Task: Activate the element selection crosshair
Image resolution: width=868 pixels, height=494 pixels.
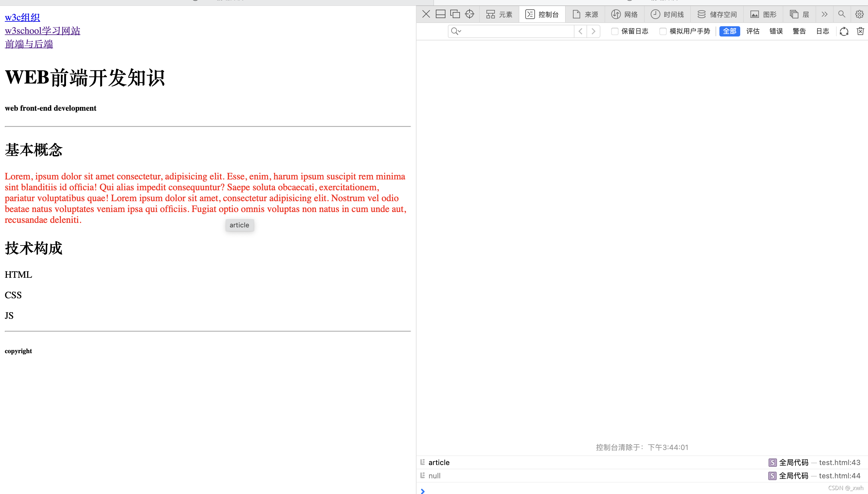Action: click(x=470, y=14)
